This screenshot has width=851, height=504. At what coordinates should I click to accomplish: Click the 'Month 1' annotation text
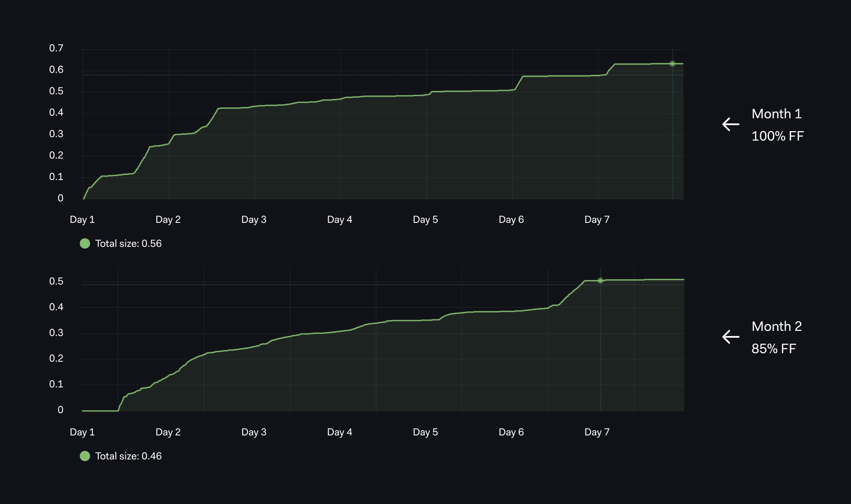pos(776,114)
